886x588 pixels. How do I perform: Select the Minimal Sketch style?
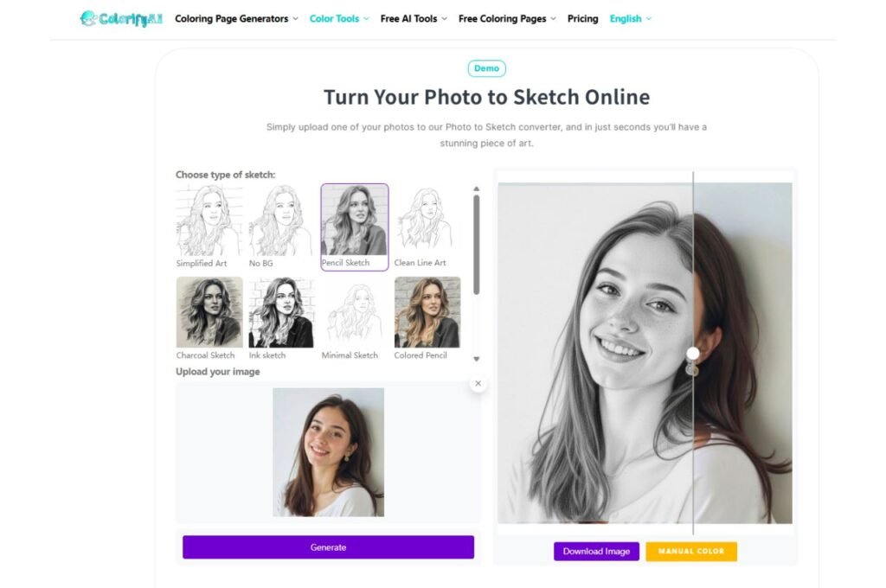(x=354, y=312)
